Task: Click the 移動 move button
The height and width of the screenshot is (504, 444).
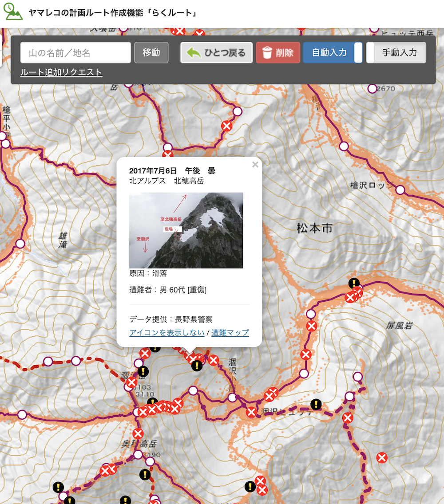Action: click(151, 52)
